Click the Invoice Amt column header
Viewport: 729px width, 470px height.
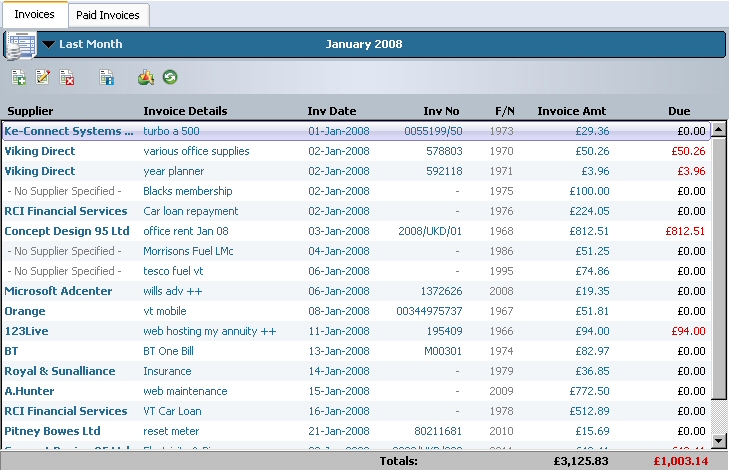point(571,111)
